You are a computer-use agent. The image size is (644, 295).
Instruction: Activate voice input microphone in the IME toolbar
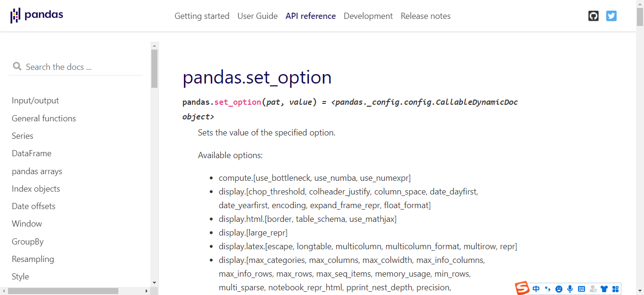tap(570, 289)
